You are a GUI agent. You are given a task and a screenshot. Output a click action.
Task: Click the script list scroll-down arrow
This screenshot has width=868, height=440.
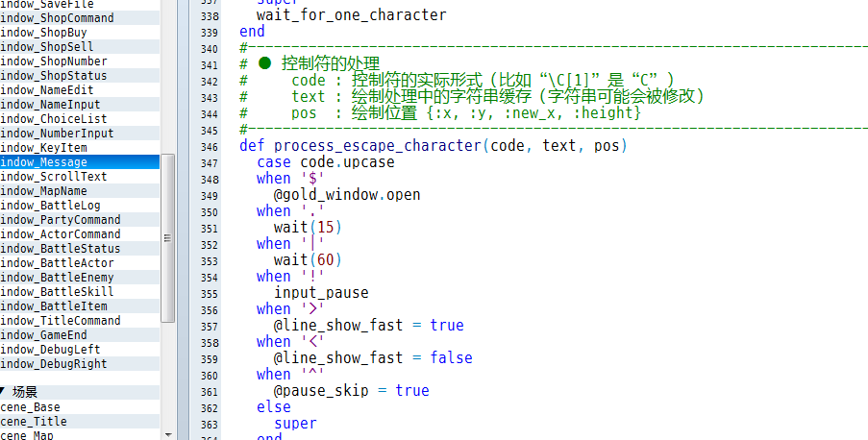(x=167, y=434)
